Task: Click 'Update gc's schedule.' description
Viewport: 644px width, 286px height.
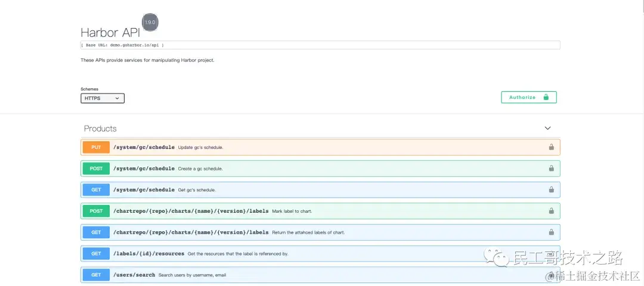Action: (200, 147)
